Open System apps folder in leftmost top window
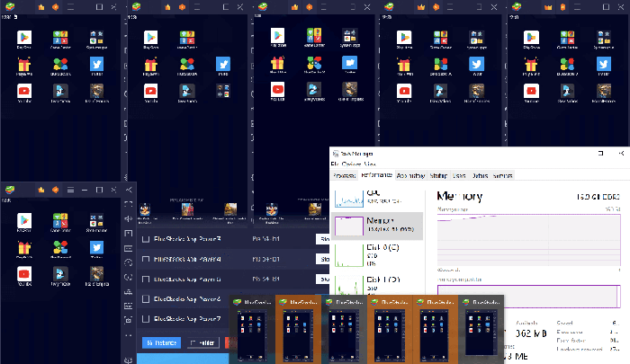 click(96, 38)
